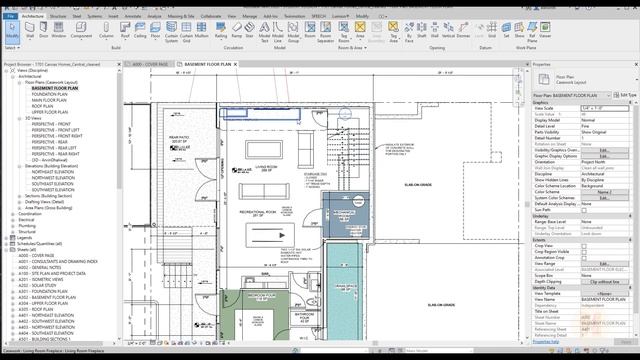The height and width of the screenshot is (360, 640).
Task: Click the View Scale value field
Action: click(604, 108)
